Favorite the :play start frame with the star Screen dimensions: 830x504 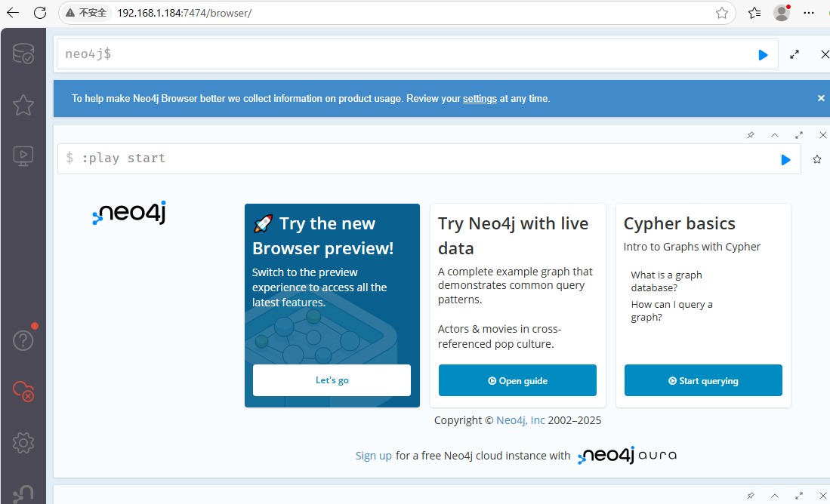pyautogui.click(x=816, y=159)
